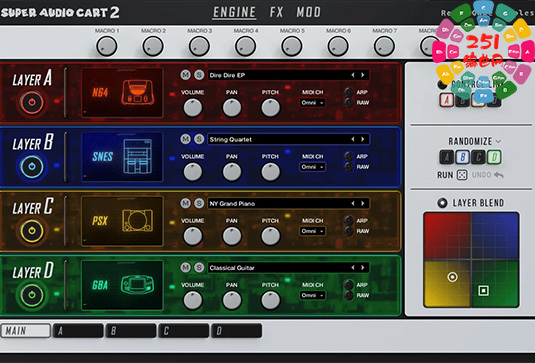Click Macro 1 knob
This screenshot has height=363, width=535.
coord(107,46)
